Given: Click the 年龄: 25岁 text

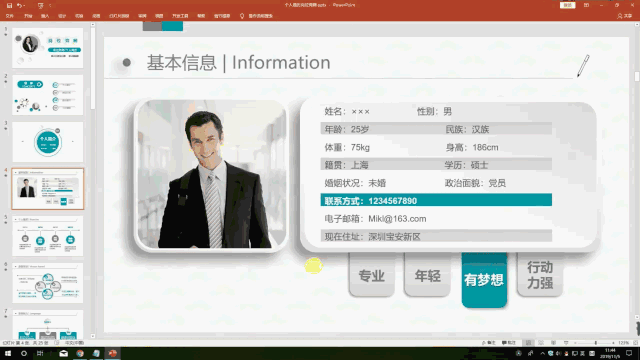Looking at the screenshot, I should click(347, 129).
